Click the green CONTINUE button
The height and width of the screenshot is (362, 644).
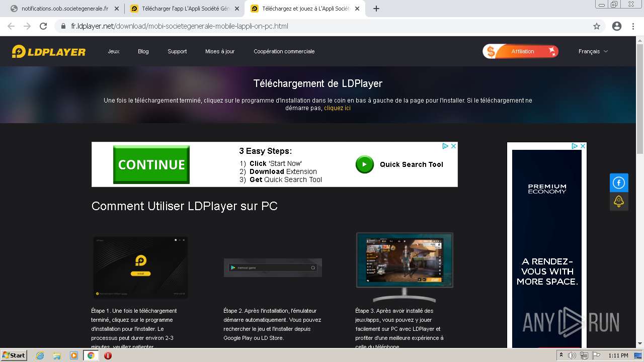point(151,164)
